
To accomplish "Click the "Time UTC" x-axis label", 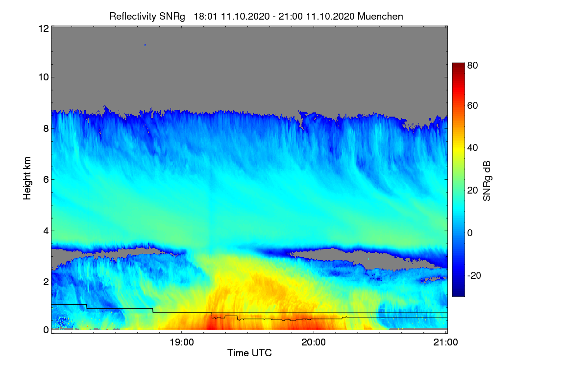I will (249, 353).
